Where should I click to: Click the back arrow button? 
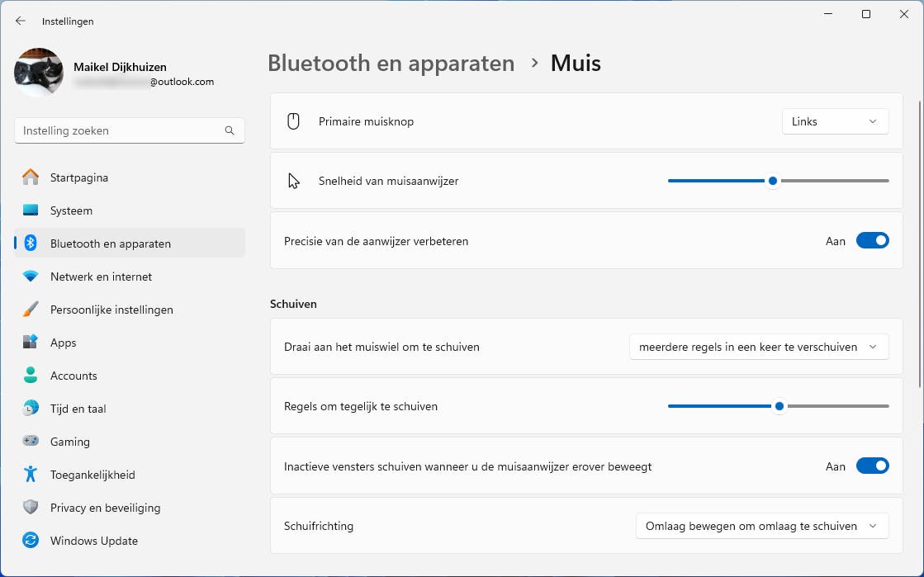[21, 21]
